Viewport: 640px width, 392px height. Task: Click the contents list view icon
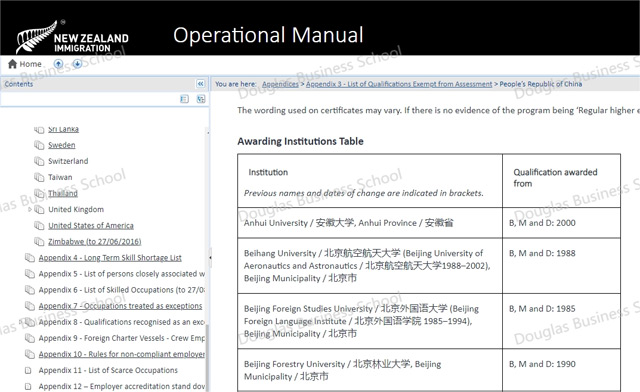point(184,99)
